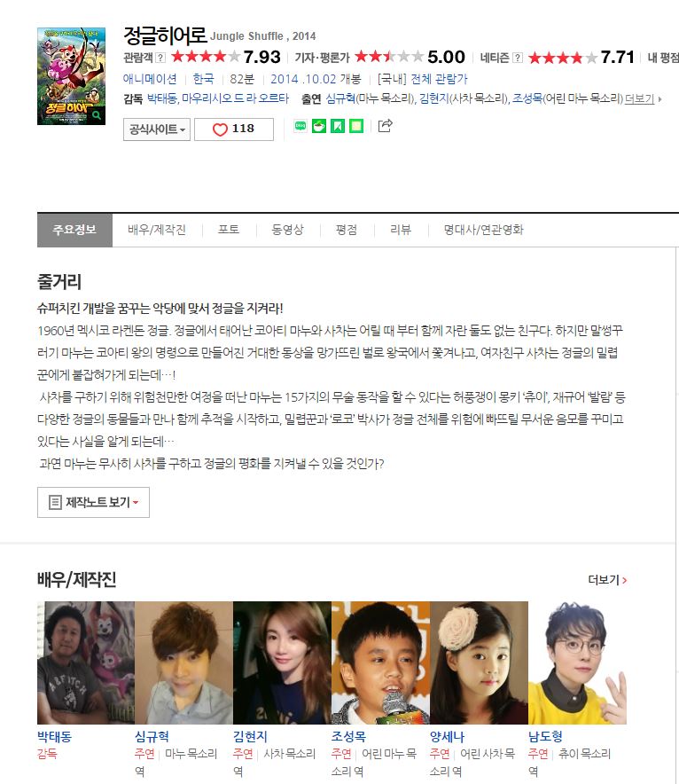The width and height of the screenshot is (679, 784).
Task: Click the light green memo share icon
Action: click(356, 126)
